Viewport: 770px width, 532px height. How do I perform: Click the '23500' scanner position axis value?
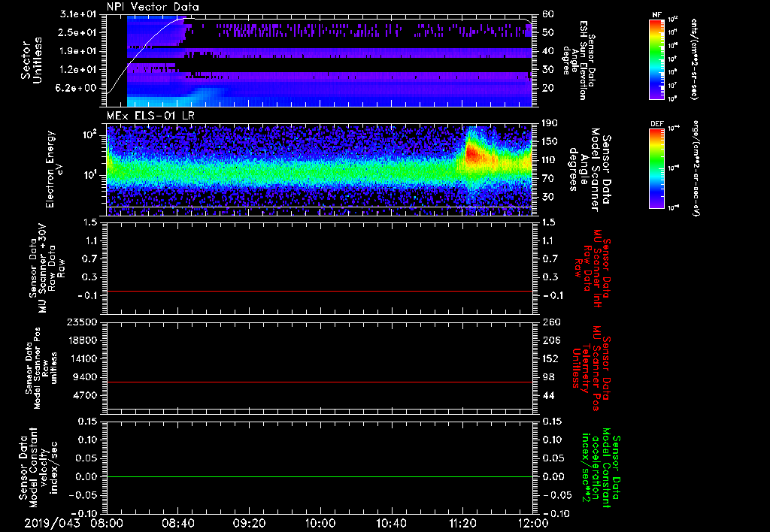click(x=81, y=322)
